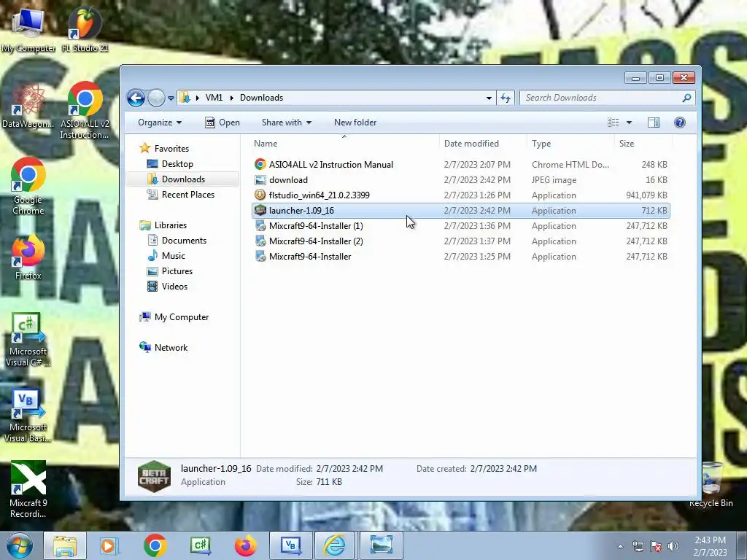Select Mixcraft9-64-Installer (1) file

461,226
